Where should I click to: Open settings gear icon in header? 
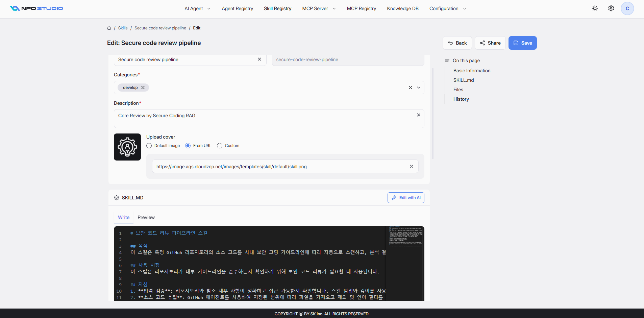(611, 8)
